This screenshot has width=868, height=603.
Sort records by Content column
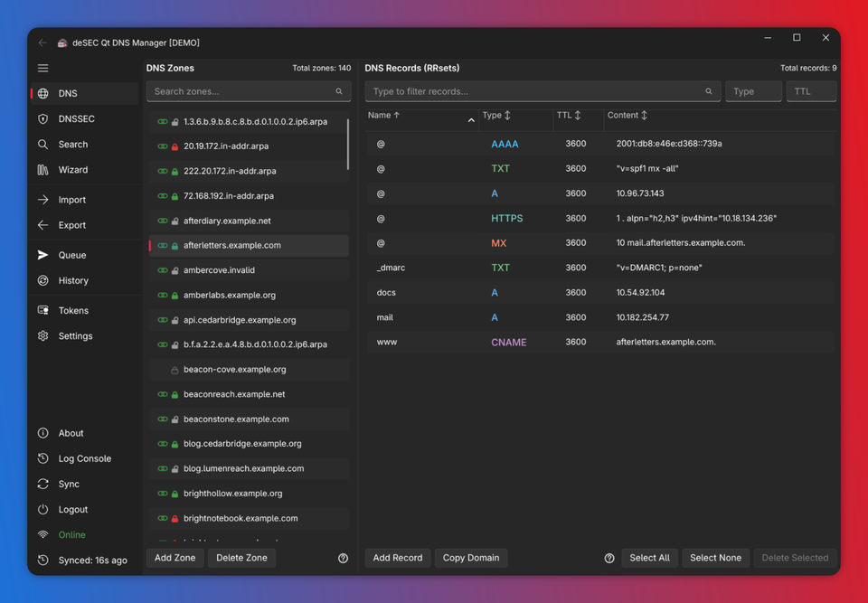coord(627,115)
